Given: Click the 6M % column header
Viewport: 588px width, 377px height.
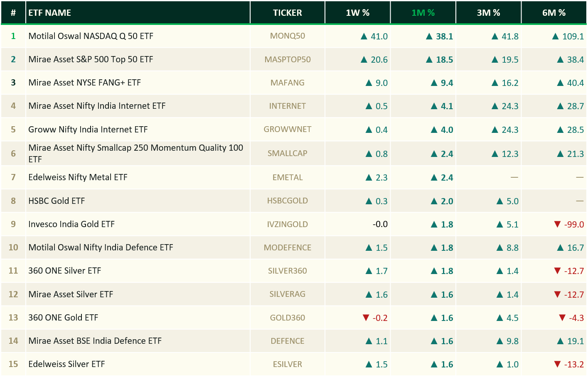Looking at the screenshot, I should (x=554, y=13).
